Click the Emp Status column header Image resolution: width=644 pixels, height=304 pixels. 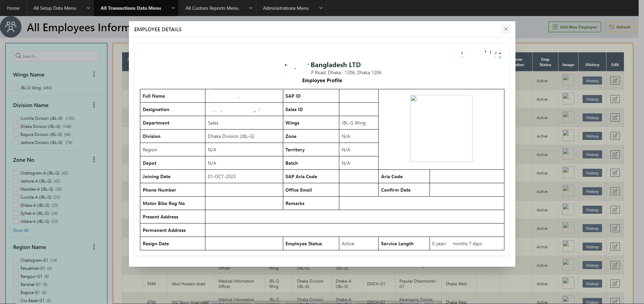click(545, 62)
